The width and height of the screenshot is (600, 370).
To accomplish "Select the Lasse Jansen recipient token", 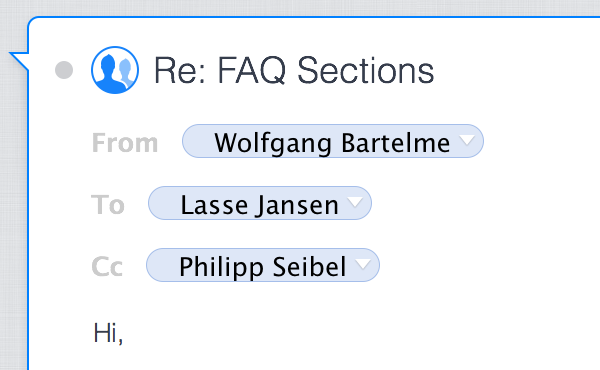I will click(x=260, y=203).
